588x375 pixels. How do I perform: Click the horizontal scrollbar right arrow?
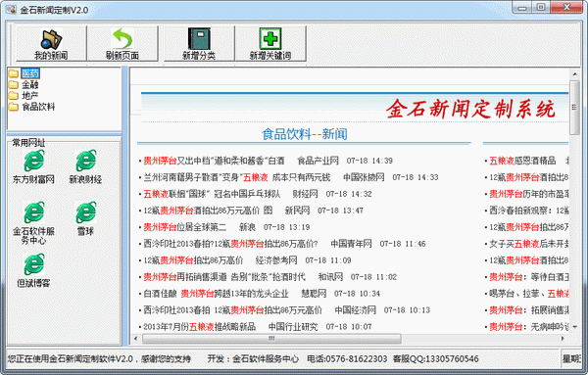pos(563,339)
